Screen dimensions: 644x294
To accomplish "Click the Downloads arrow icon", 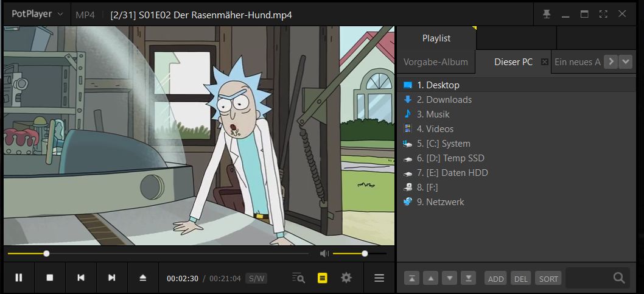I will pos(407,99).
